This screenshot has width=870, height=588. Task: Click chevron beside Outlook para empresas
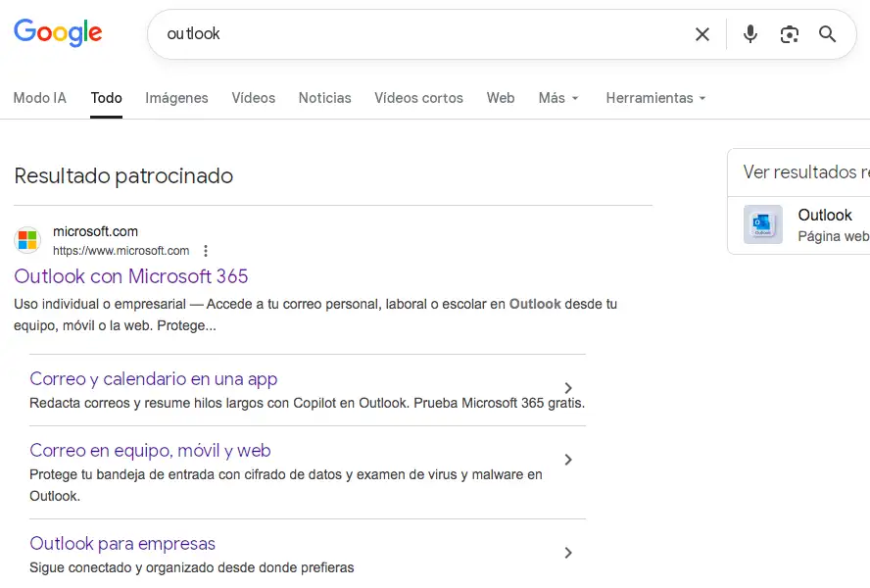(568, 553)
